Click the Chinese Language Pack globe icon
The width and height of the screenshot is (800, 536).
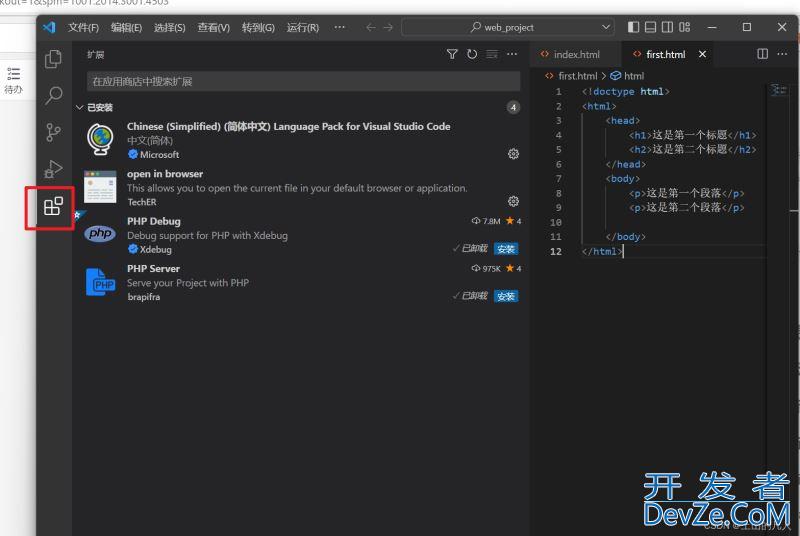[100, 139]
